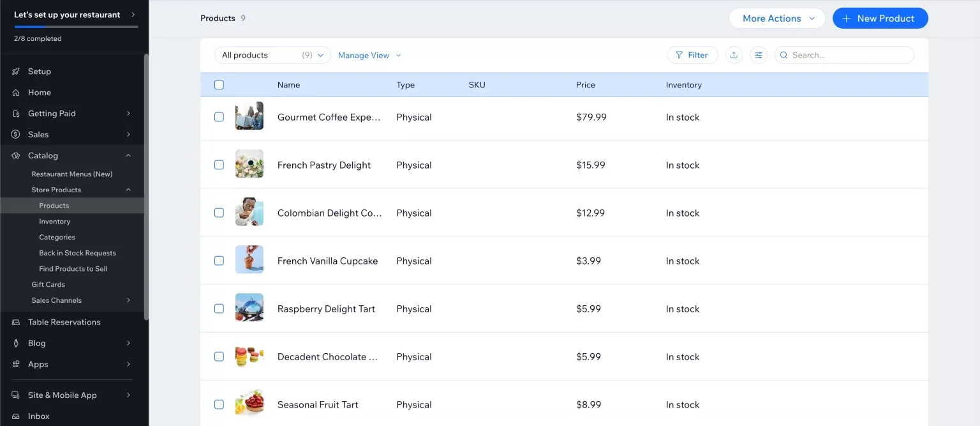Screen dimensions: 980x426
Task: Open the Getting Paid invoice icon
Action: point(15,113)
